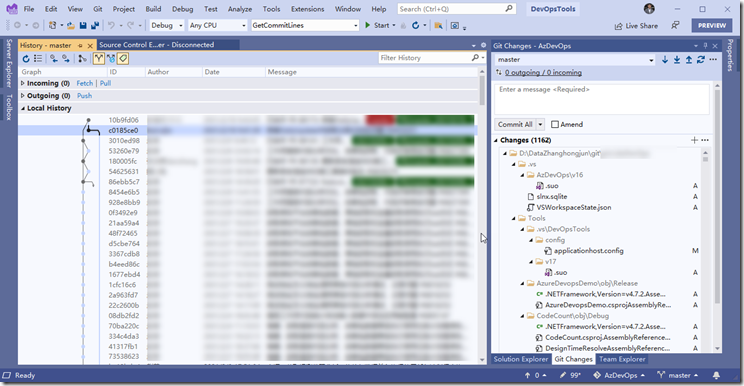
Task: Collapse the Local History section
Action: (22, 108)
